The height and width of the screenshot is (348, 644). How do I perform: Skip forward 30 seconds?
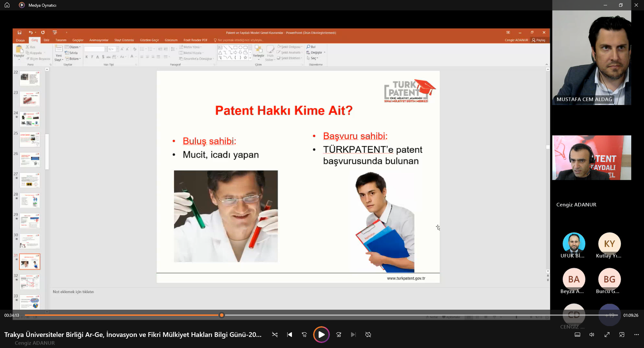339,335
